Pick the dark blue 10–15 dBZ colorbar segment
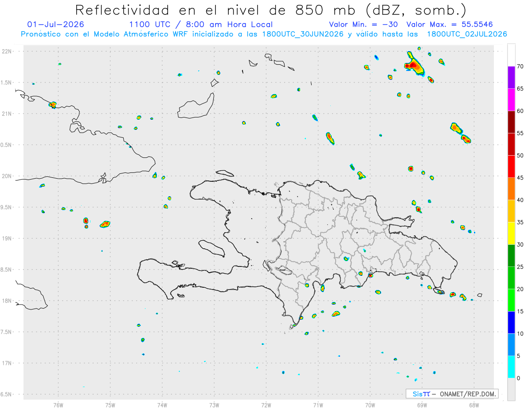The image size is (532, 411). pyautogui.click(x=511, y=322)
